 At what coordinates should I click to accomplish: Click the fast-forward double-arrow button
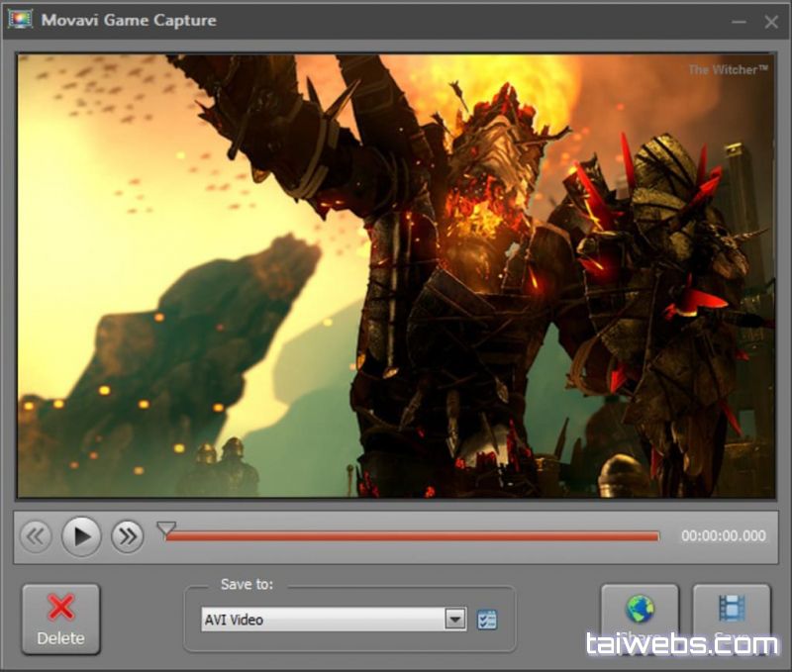point(128,536)
